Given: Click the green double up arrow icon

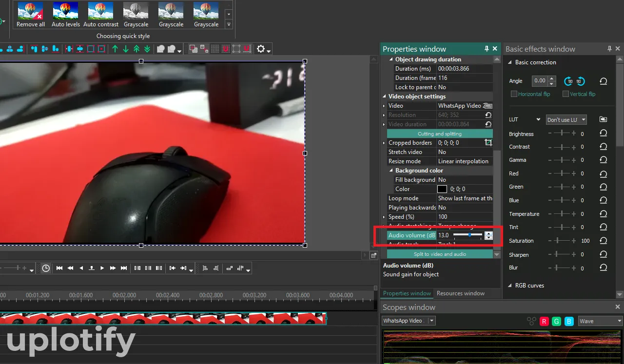Looking at the screenshot, I should coord(136,49).
